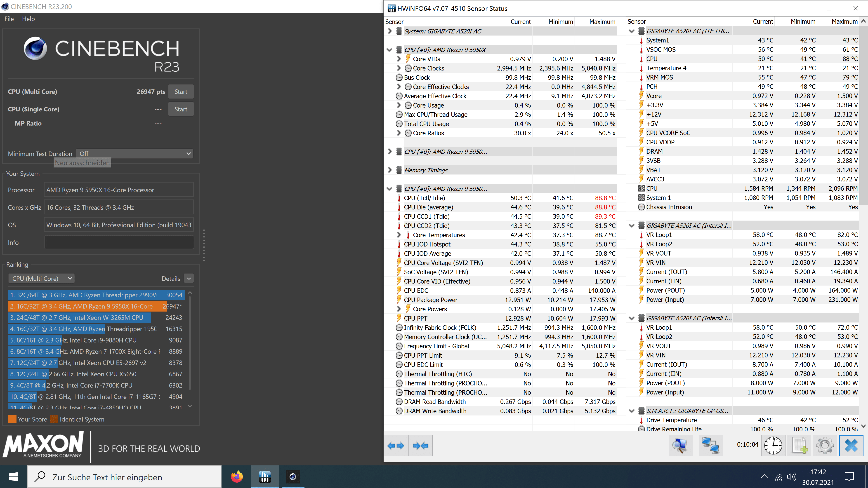Show hidden tray icons chevron

pyautogui.click(x=764, y=476)
